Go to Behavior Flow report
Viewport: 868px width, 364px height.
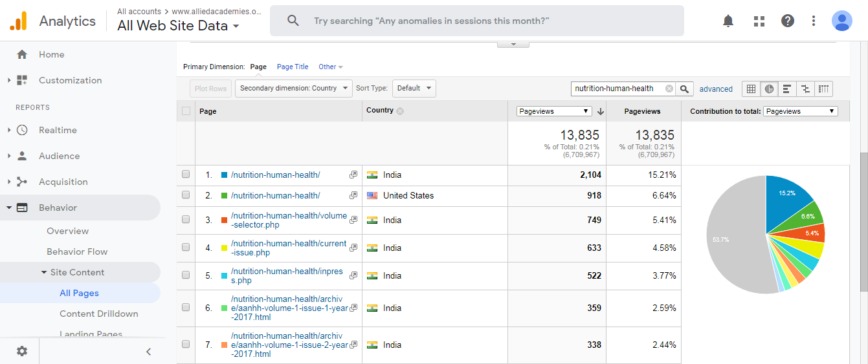pyautogui.click(x=77, y=252)
